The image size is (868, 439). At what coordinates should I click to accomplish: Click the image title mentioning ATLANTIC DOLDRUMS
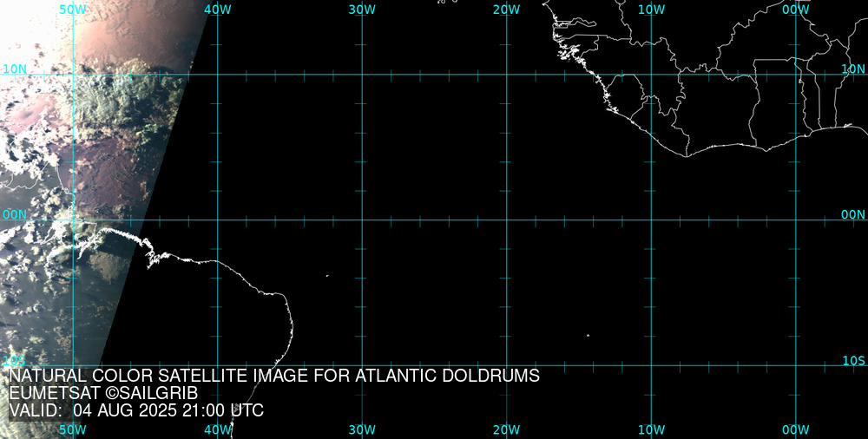274,376
